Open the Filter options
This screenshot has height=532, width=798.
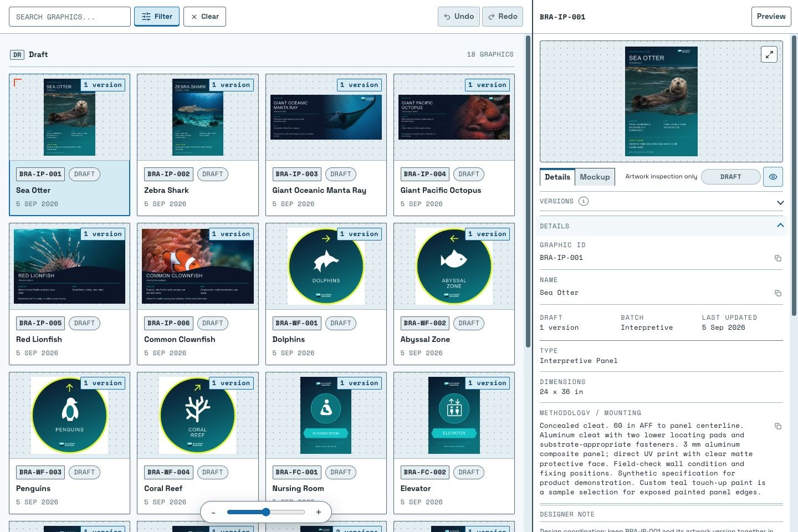pyautogui.click(x=157, y=17)
